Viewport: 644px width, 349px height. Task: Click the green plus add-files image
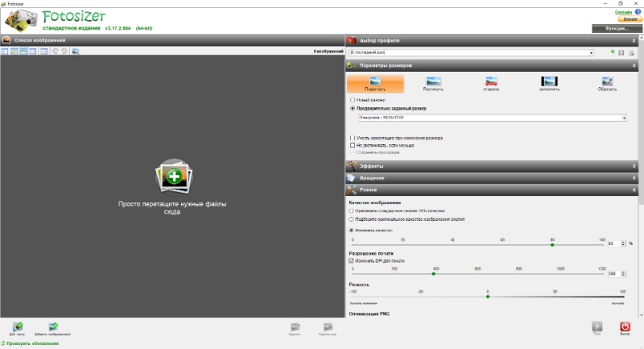[174, 177]
